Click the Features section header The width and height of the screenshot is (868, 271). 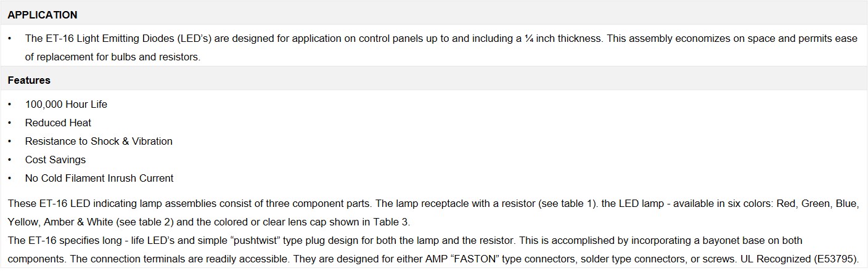pyautogui.click(x=29, y=80)
